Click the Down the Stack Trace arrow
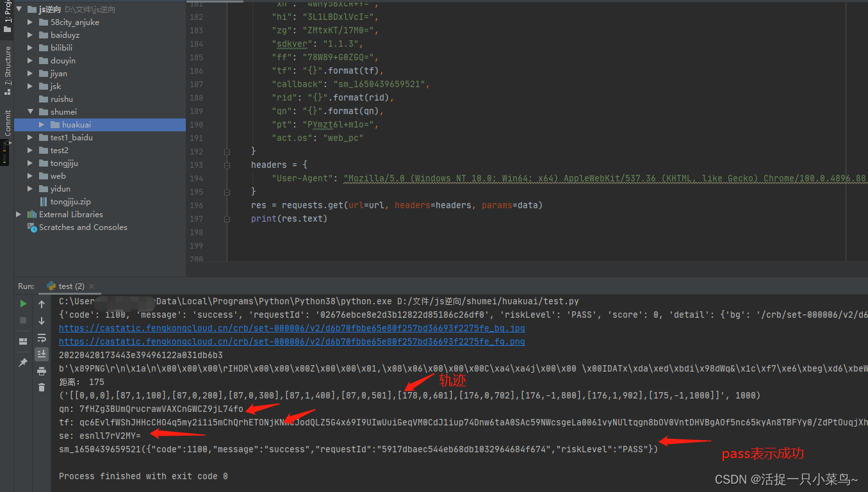The width and height of the screenshot is (868, 492). pos(42,321)
